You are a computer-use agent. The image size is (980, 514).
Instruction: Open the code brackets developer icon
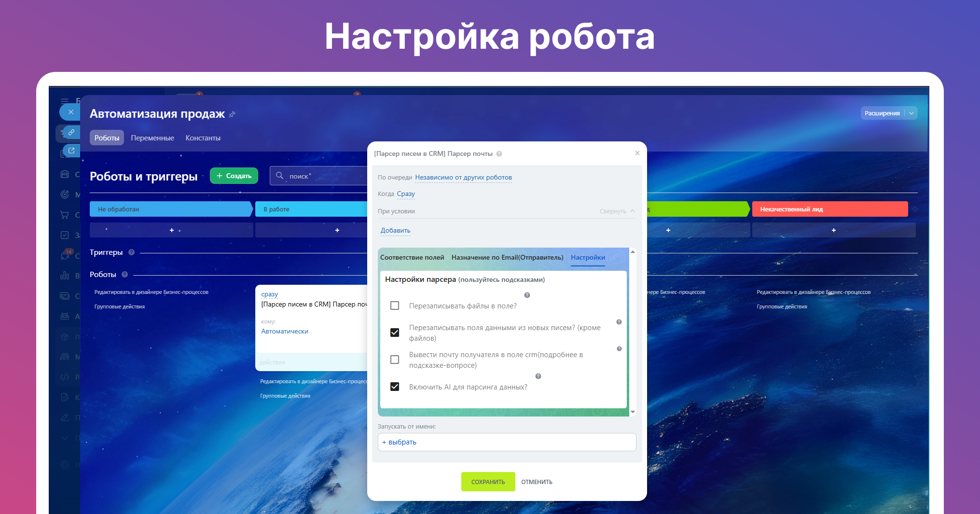point(65,377)
